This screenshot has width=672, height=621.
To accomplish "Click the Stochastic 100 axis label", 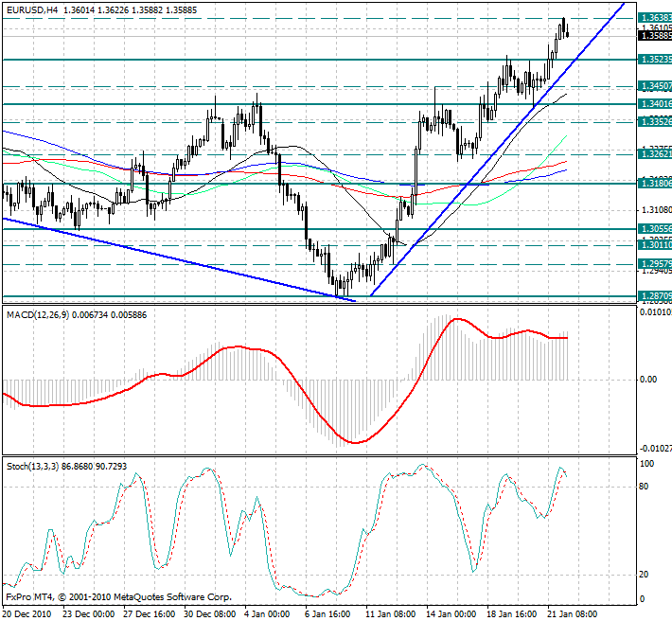I will coord(646,464).
